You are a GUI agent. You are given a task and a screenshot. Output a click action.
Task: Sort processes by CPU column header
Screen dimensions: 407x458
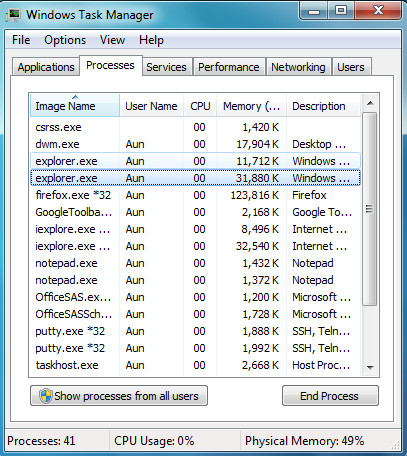point(200,106)
